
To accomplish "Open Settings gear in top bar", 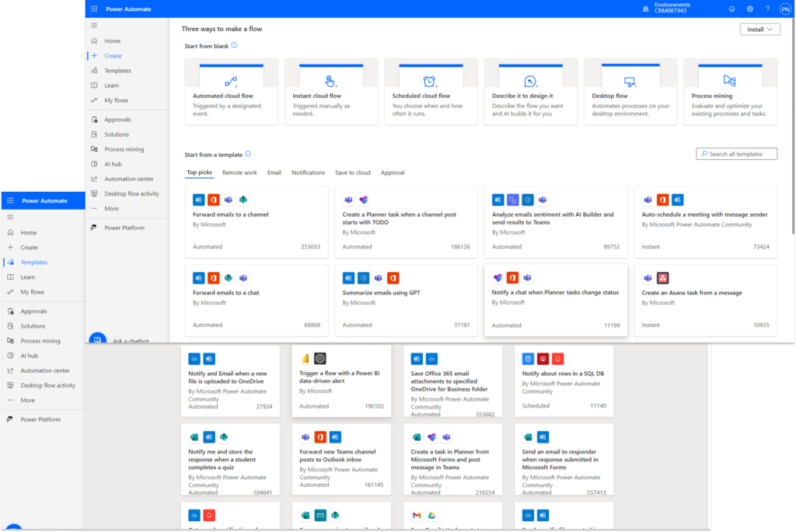I will click(x=750, y=9).
